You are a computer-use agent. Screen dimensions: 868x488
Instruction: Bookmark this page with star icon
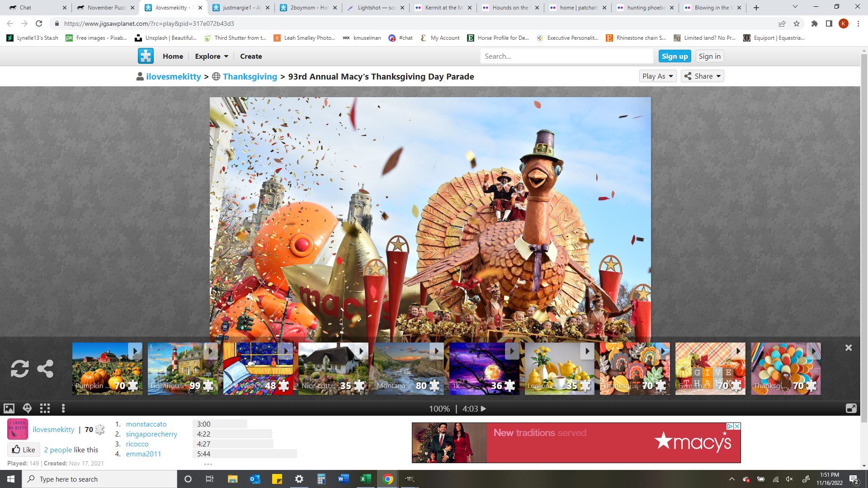click(797, 23)
